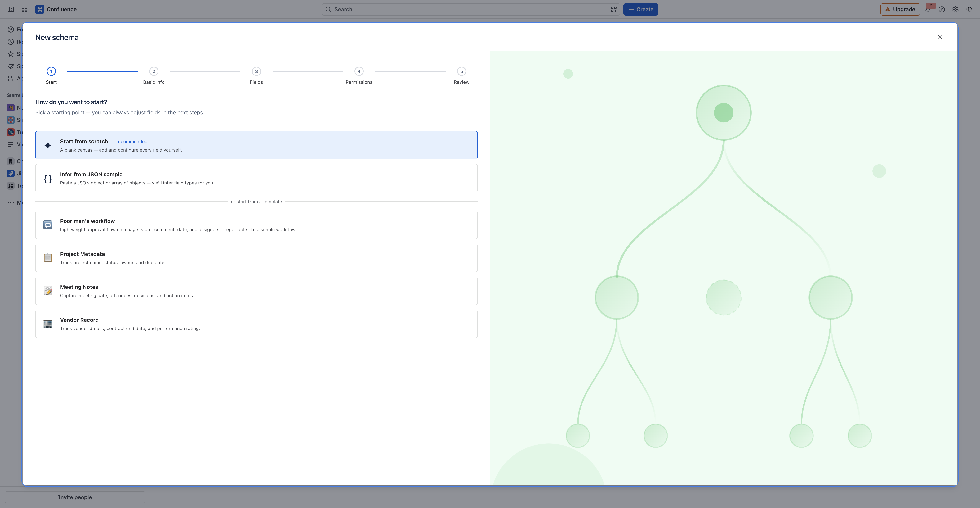The image size is (980, 508).
Task: Click the Create button
Action: 641,10
